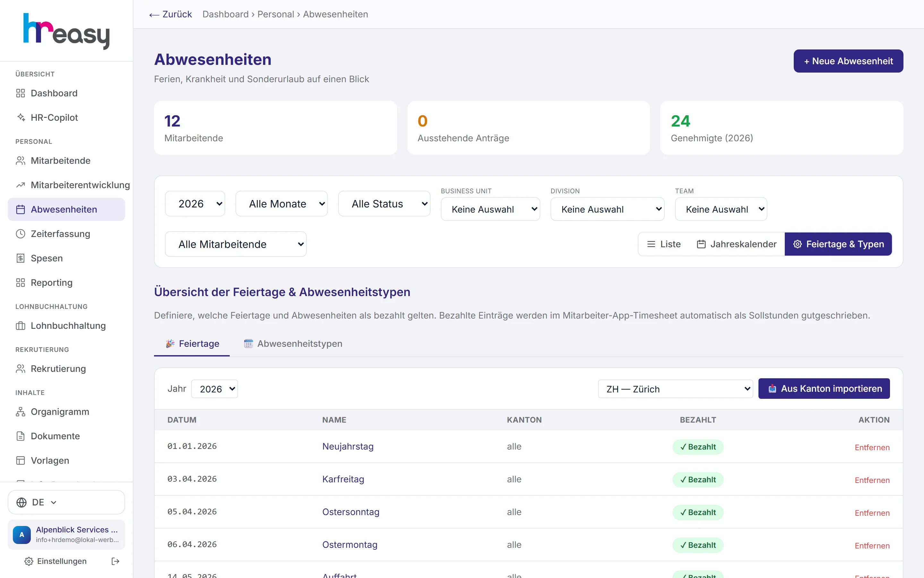Click the Spesen receipt icon
The width and height of the screenshot is (924, 578).
pos(21,258)
